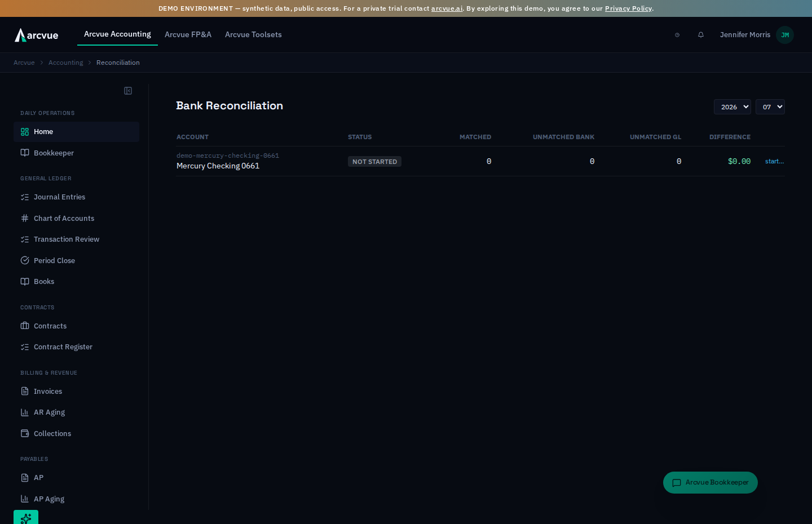Switch to Arcvue FP&A tab

click(x=188, y=34)
